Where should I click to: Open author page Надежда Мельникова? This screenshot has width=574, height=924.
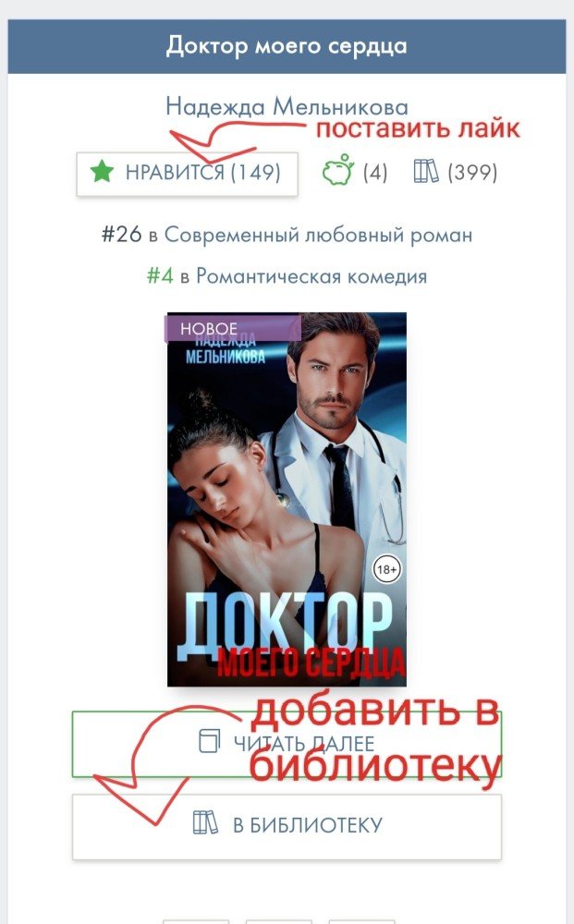[287, 107]
